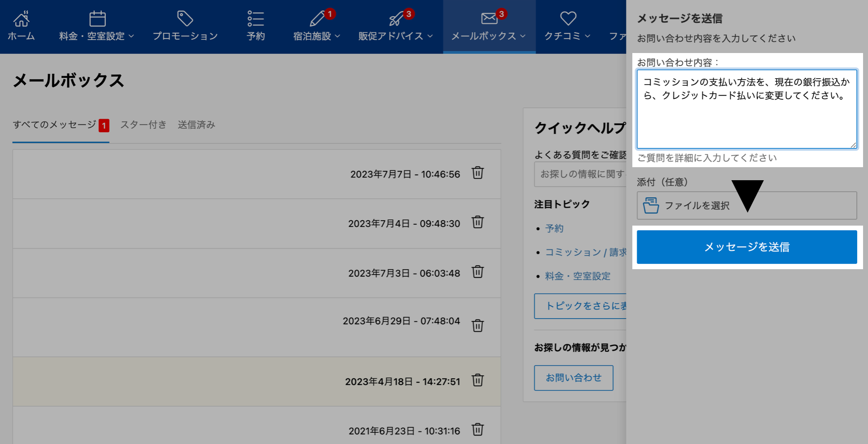Click the Home house icon
868x444 pixels.
point(21,19)
